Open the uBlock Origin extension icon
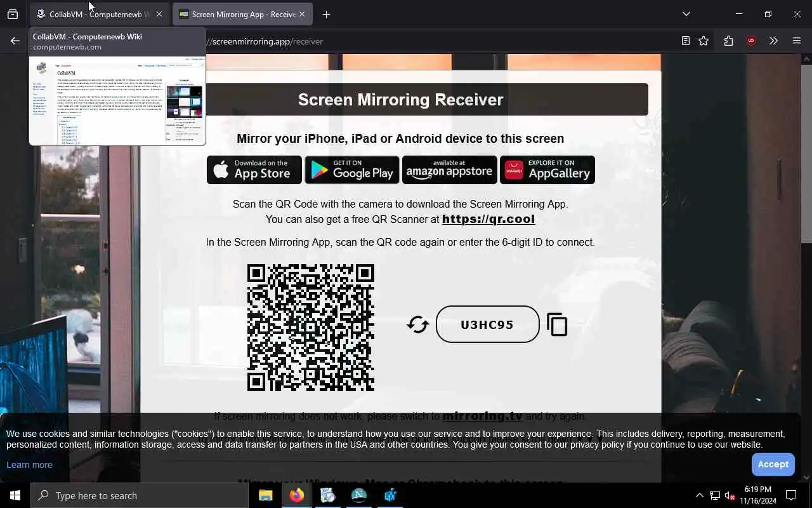Screen dimensions: 812x508 [751, 41]
